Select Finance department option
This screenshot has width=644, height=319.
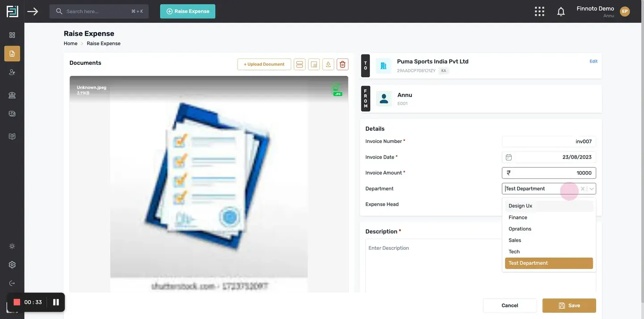point(549,218)
